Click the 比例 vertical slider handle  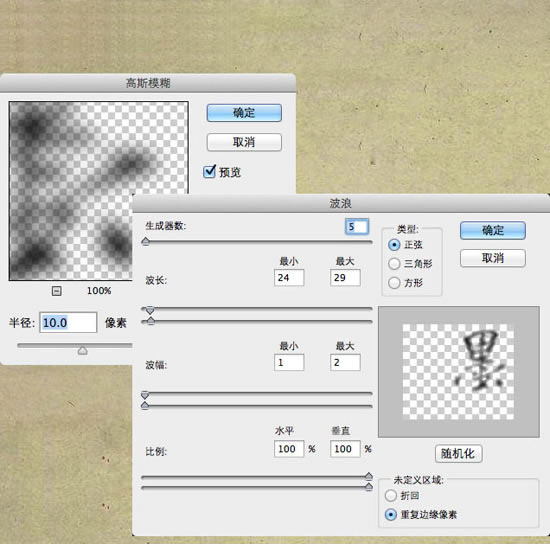tap(369, 487)
